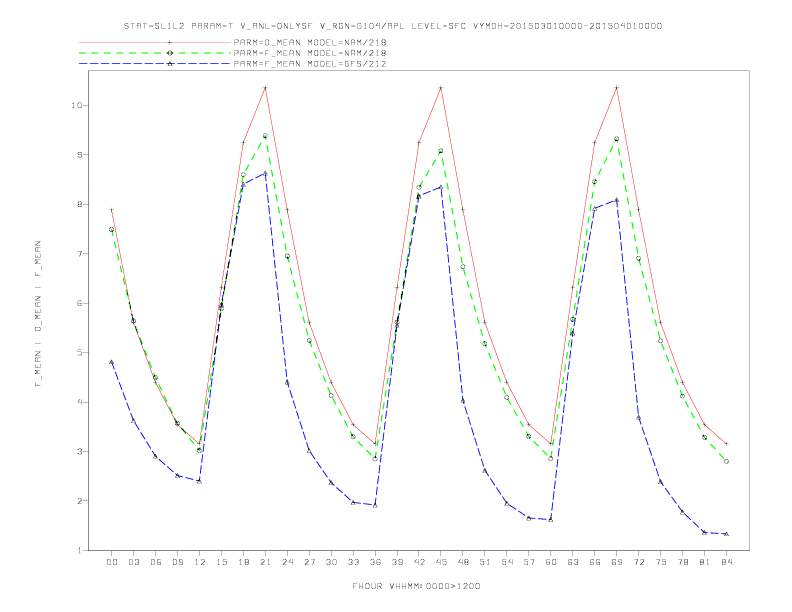Click y-axis tick label 3
This screenshot has width=792, height=612.
79,451
